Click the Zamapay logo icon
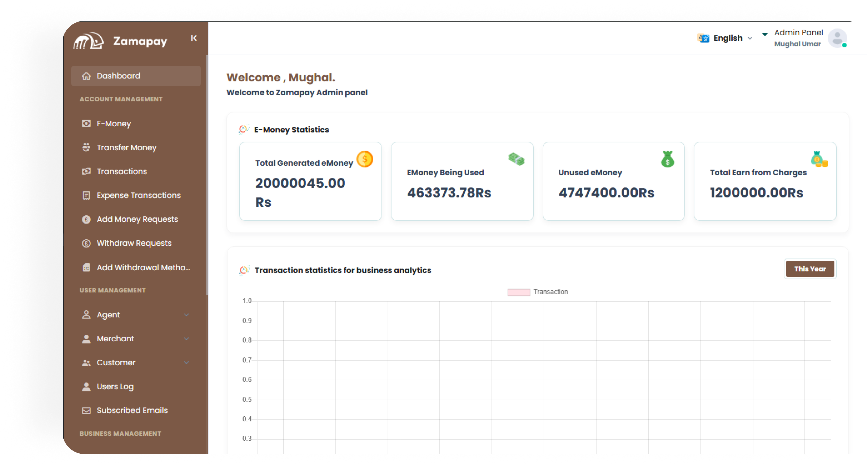Screen dimensions: 868x465 [x=89, y=41]
